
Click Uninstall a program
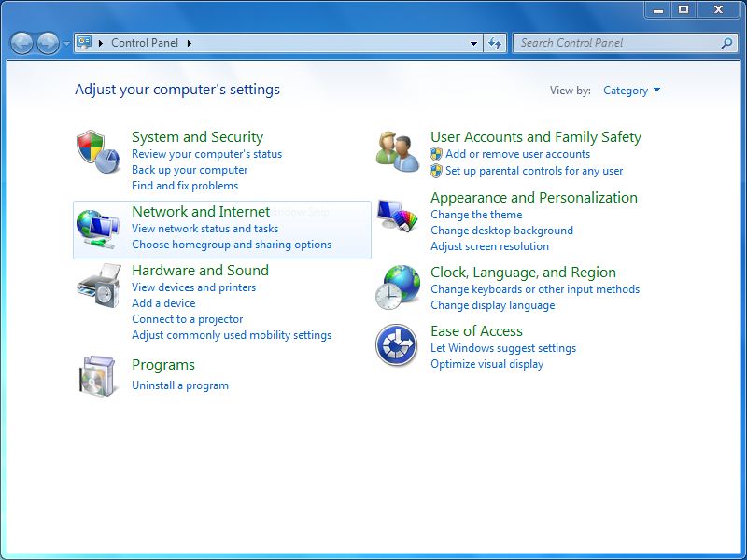(x=180, y=385)
